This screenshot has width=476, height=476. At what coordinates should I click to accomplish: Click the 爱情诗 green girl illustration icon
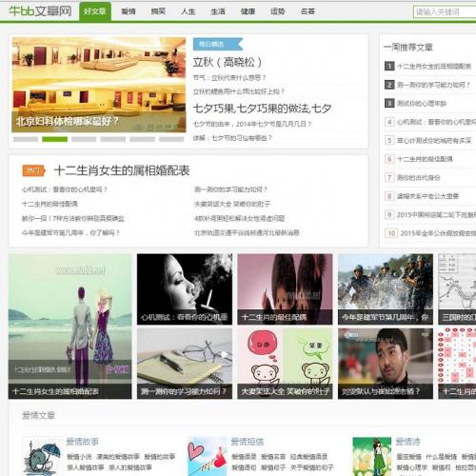(372, 457)
